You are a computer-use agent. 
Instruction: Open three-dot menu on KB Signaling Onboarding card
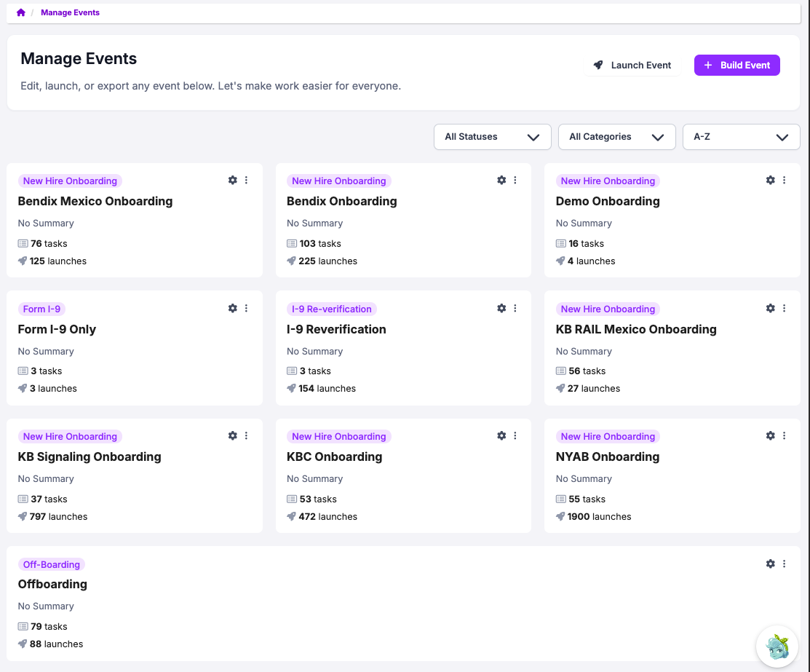246,435
